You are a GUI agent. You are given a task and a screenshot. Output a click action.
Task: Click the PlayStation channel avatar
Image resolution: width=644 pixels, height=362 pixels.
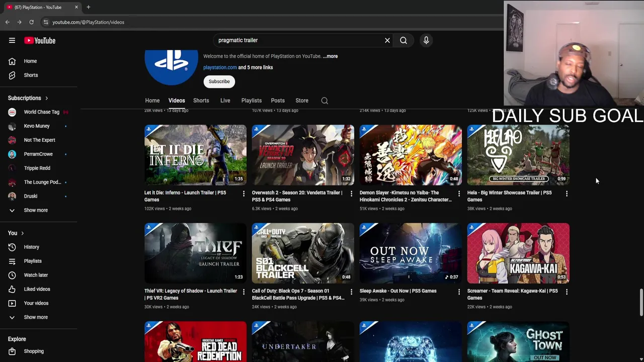[x=172, y=67]
